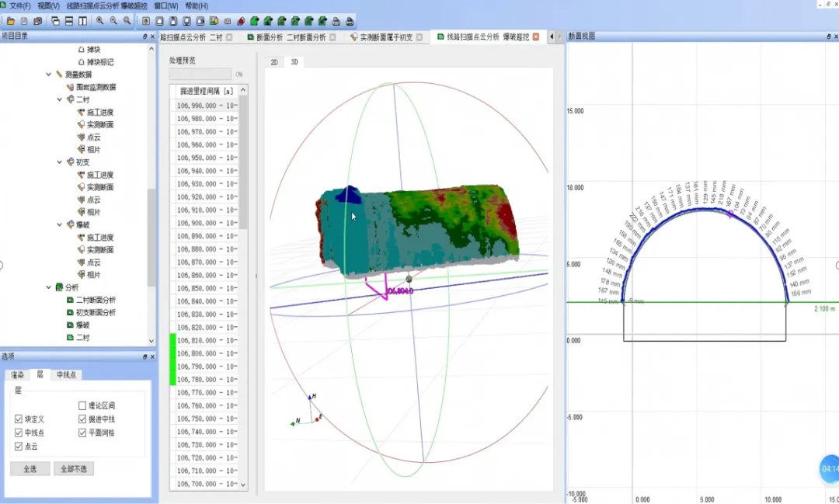Switch to the 3D view tab
The width and height of the screenshot is (839, 504).
[294, 62]
